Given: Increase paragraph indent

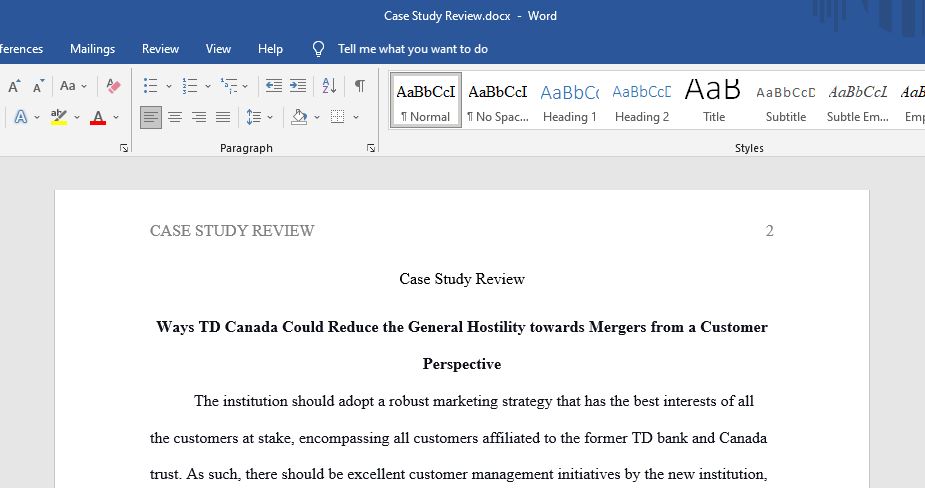Looking at the screenshot, I should [x=298, y=86].
